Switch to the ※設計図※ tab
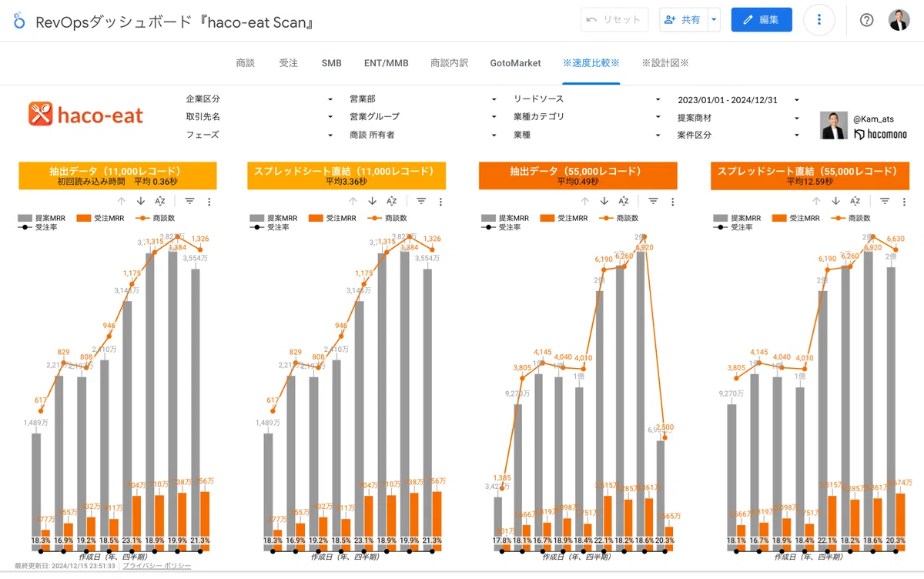 [x=665, y=63]
